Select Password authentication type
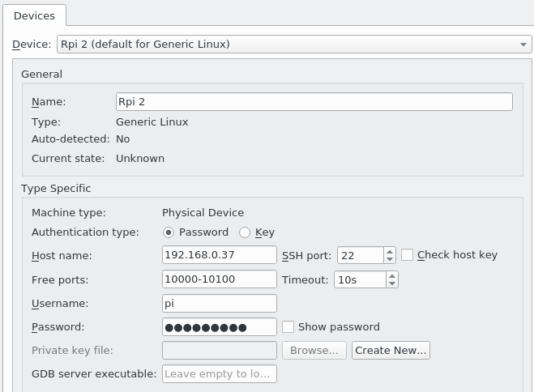 [169, 232]
